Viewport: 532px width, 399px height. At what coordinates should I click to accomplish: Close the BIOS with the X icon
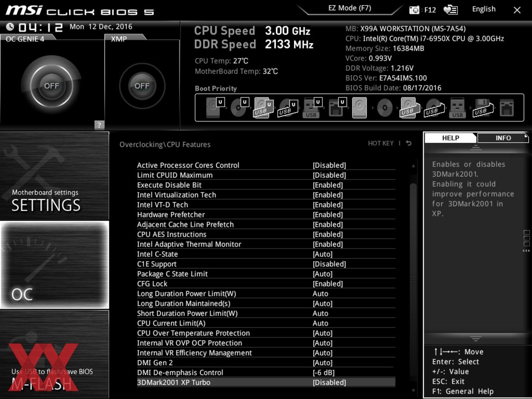click(517, 10)
